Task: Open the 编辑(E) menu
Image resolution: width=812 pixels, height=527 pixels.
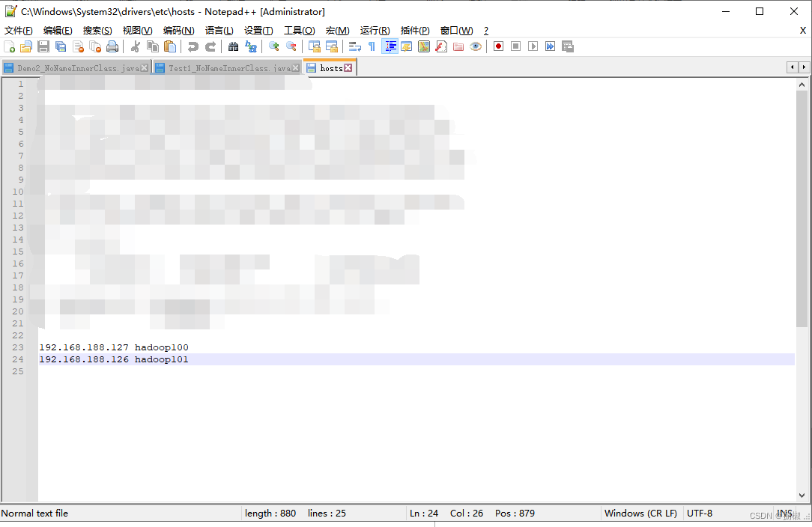Action: pyautogui.click(x=58, y=31)
